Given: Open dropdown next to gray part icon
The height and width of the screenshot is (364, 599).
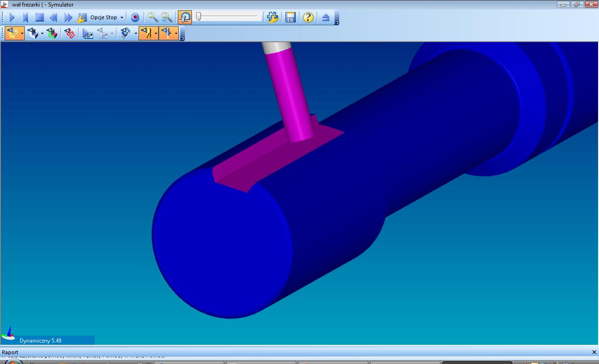Looking at the screenshot, I should [42, 33].
